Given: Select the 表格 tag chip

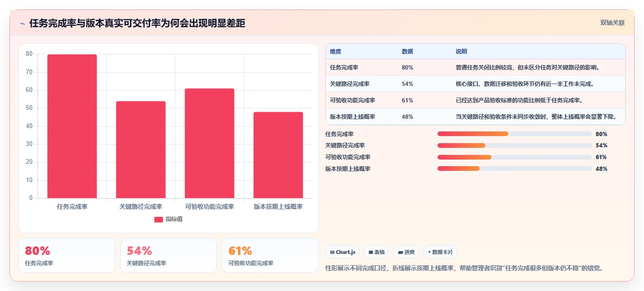Looking at the screenshot, I should (x=376, y=252).
